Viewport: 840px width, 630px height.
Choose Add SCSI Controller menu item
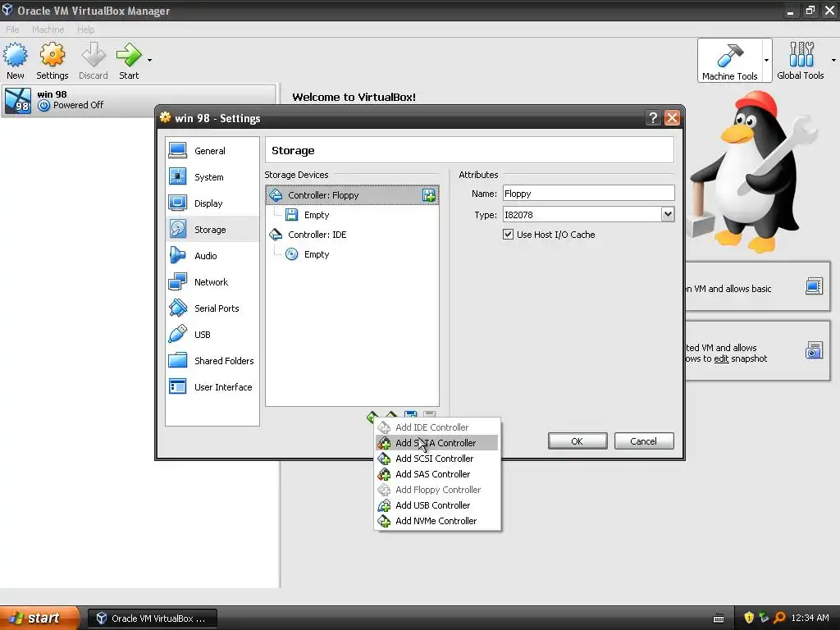(x=437, y=459)
